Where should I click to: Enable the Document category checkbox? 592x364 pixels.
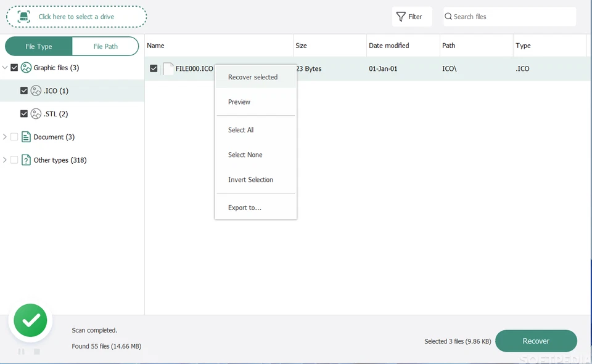[14, 137]
